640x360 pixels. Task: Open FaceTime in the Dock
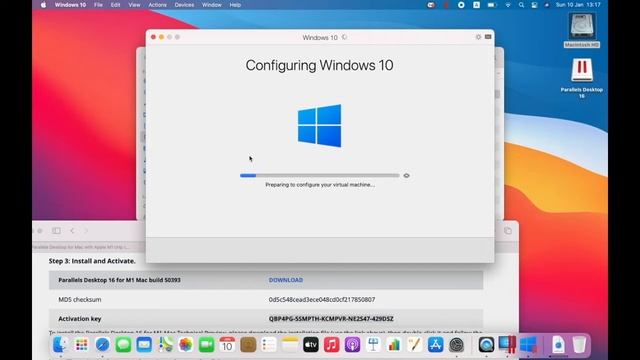207,345
